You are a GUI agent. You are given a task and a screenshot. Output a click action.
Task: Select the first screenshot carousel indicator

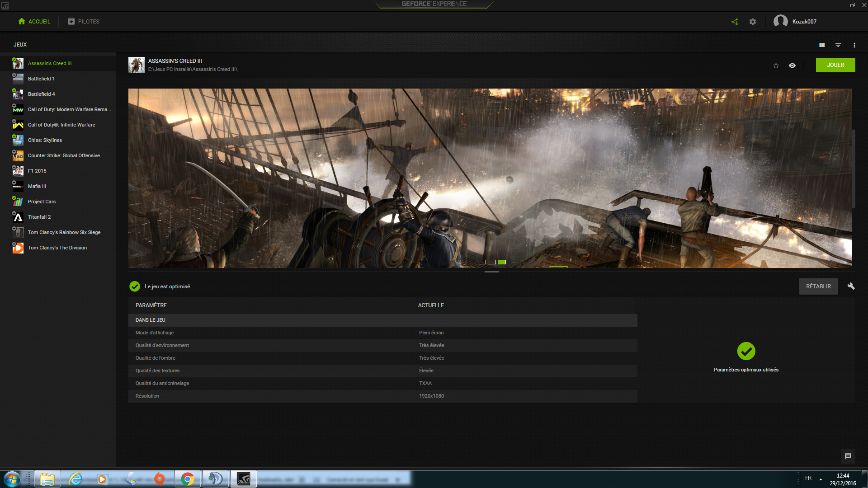coord(482,262)
